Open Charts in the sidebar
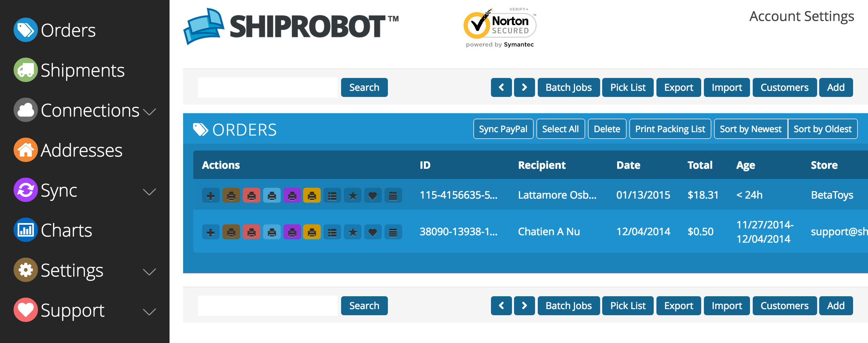Screen dimensions: 868x343 (x=66, y=230)
